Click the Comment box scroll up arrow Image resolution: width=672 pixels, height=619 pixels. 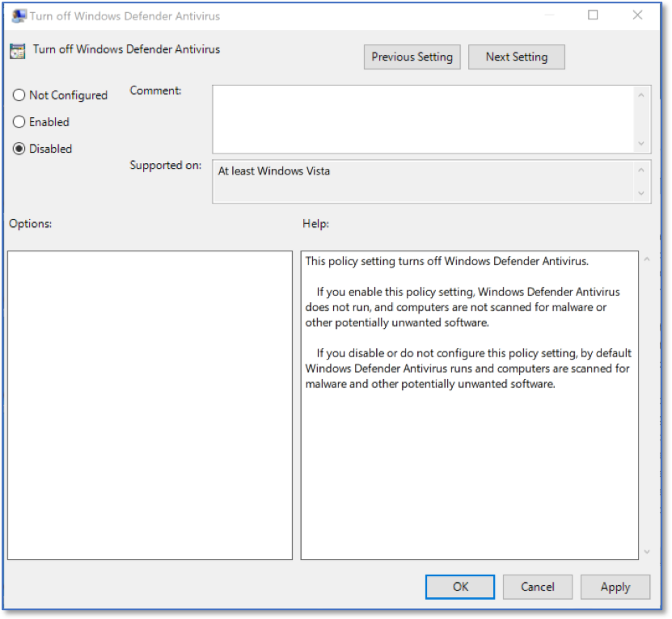click(641, 95)
